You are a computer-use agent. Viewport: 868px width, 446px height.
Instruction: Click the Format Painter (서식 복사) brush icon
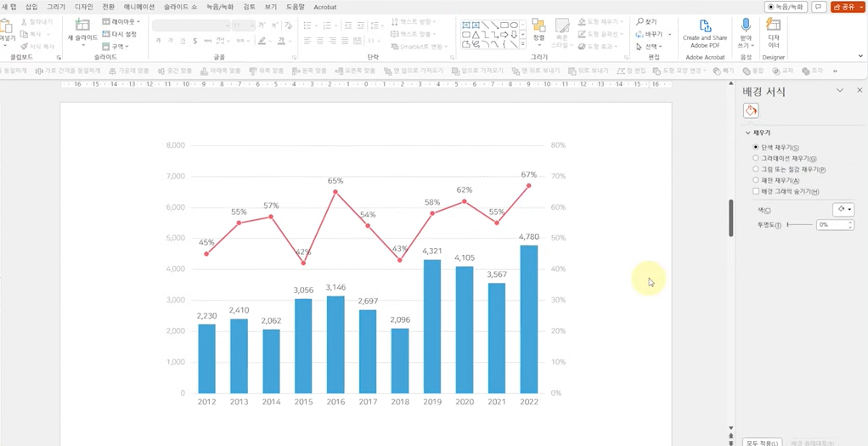(24, 47)
